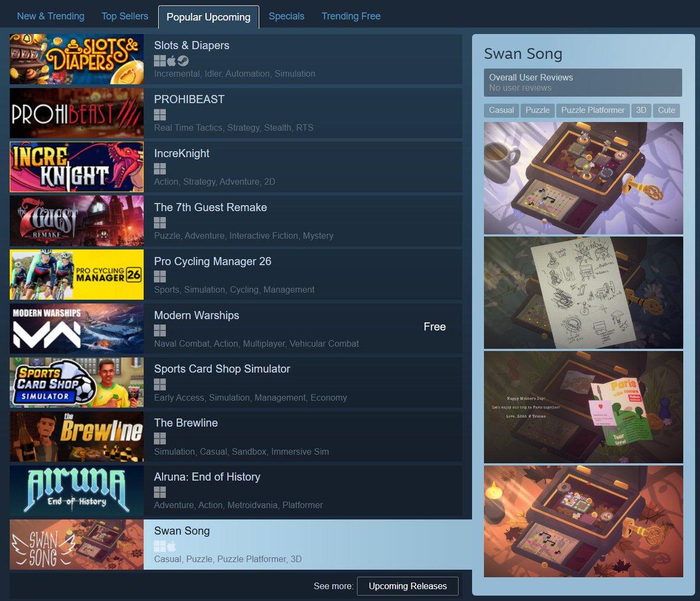The image size is (700, 601).
Task: Select the Casual tag in Swan Song panel
Action: (502, 110)
